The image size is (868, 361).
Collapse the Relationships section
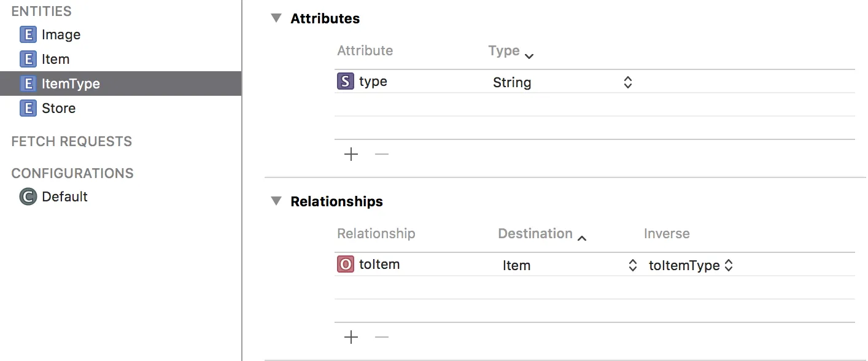[276, 201]
